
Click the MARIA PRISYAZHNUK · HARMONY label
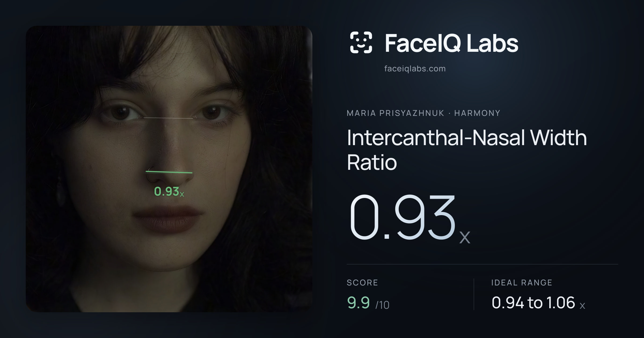pyautogui.click(x=423, y=113)
